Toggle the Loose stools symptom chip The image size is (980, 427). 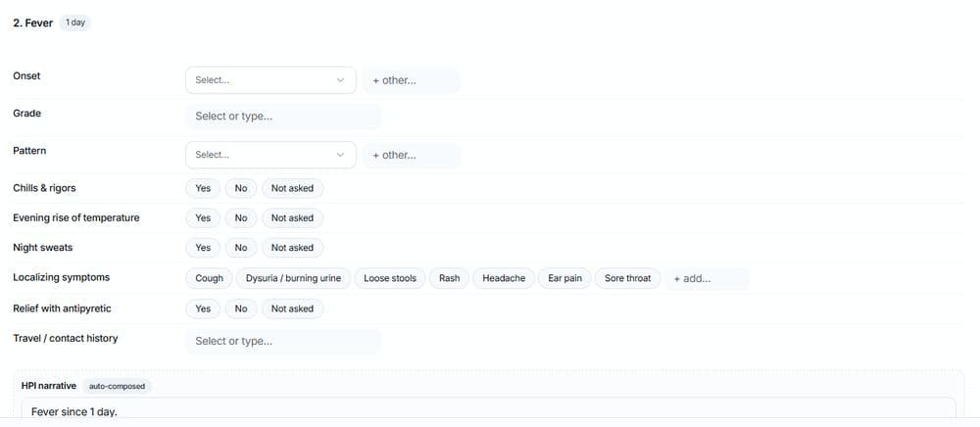click(x=390, y=278)
